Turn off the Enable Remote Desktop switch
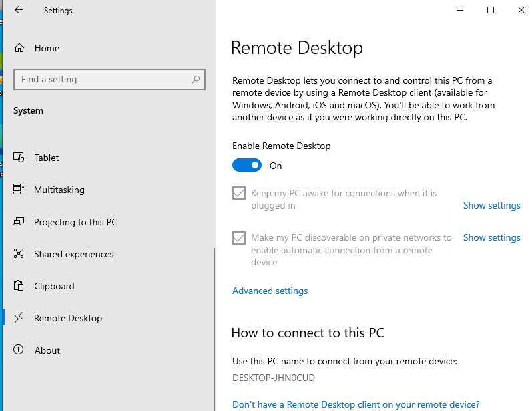The width and height of the screenshot is (532, 411). click(247, 166)
